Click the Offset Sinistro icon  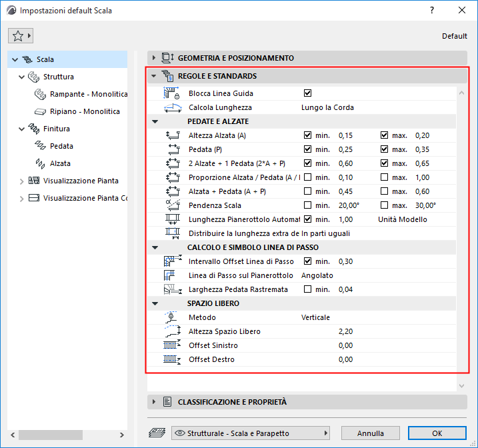(x=172, y=345)
